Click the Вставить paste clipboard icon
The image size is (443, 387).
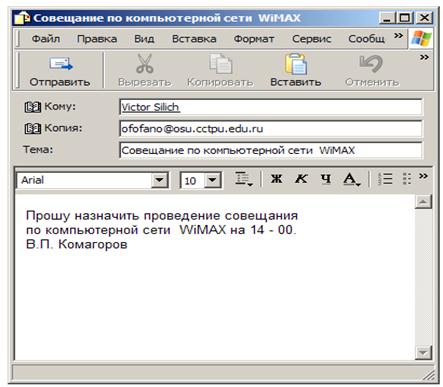[296, 64]
